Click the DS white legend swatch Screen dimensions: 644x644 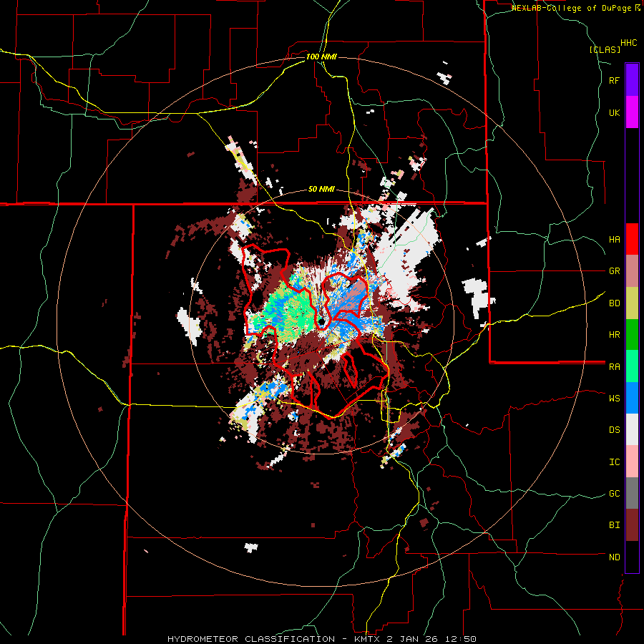pyautogui.click(x=632, y=429)
